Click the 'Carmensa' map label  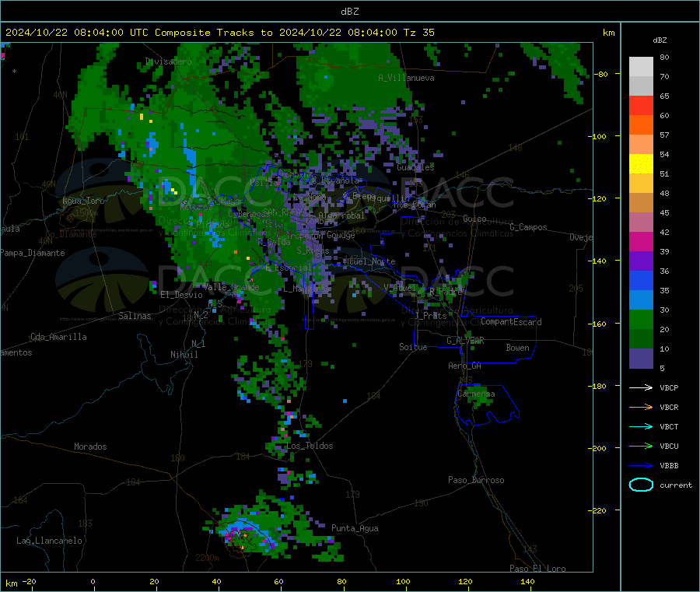click(476, 394)
